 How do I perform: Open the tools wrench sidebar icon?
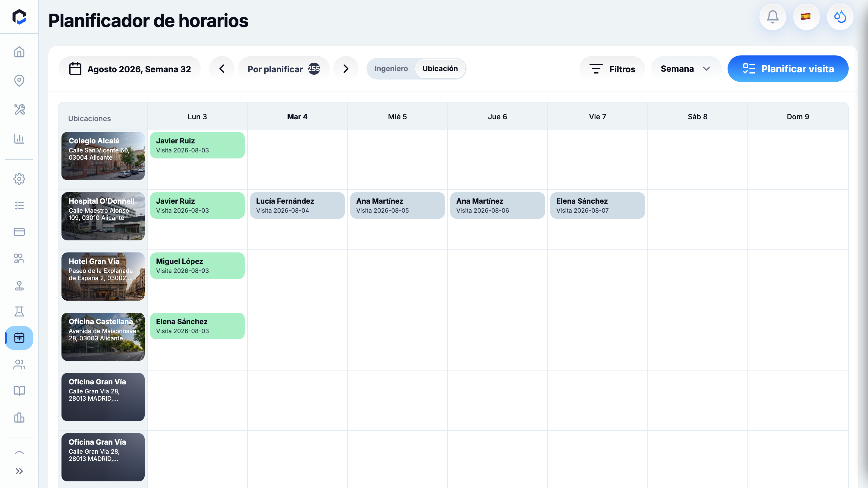pos(19,109)
